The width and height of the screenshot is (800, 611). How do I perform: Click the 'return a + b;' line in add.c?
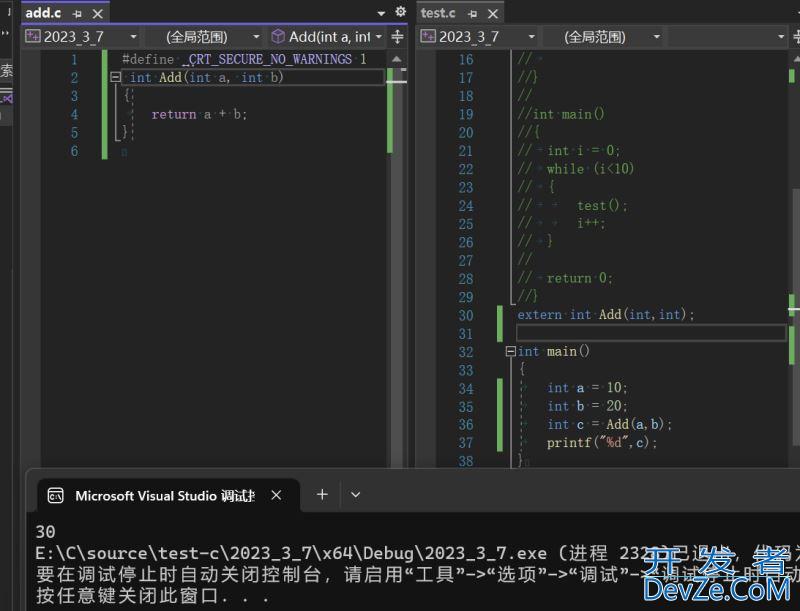(199, 114)
